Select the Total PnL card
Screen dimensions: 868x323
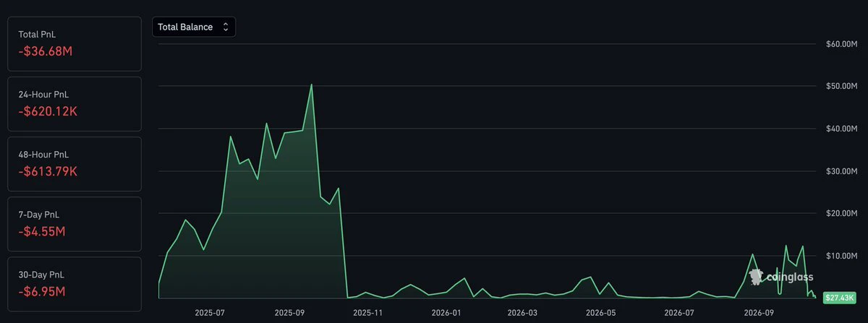pos(74,44)
